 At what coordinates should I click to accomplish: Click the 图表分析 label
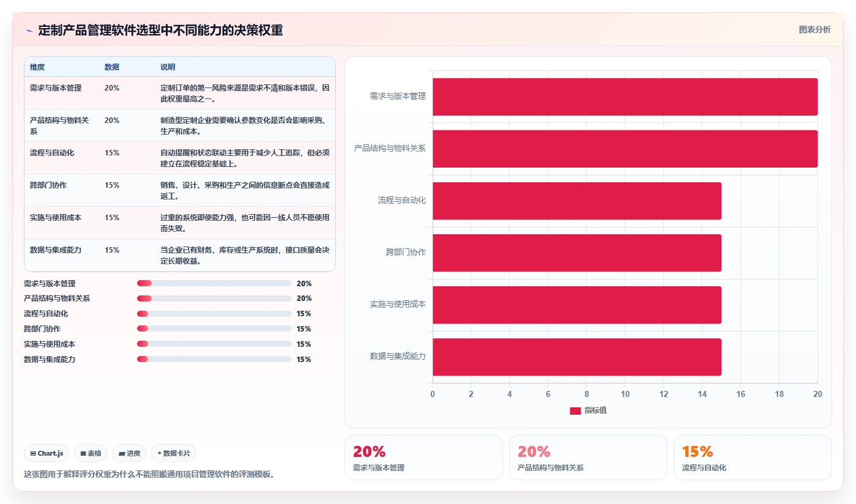coord(814,29)
